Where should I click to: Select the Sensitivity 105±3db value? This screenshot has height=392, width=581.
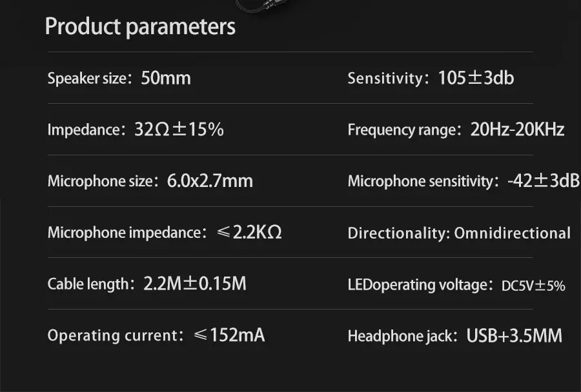click(x=476, y=79)
